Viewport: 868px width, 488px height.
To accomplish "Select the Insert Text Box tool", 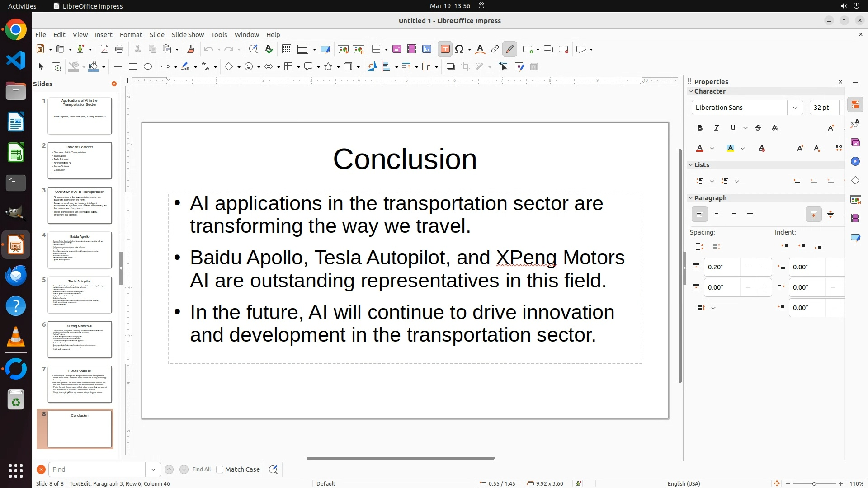I will tap(445, 49).
